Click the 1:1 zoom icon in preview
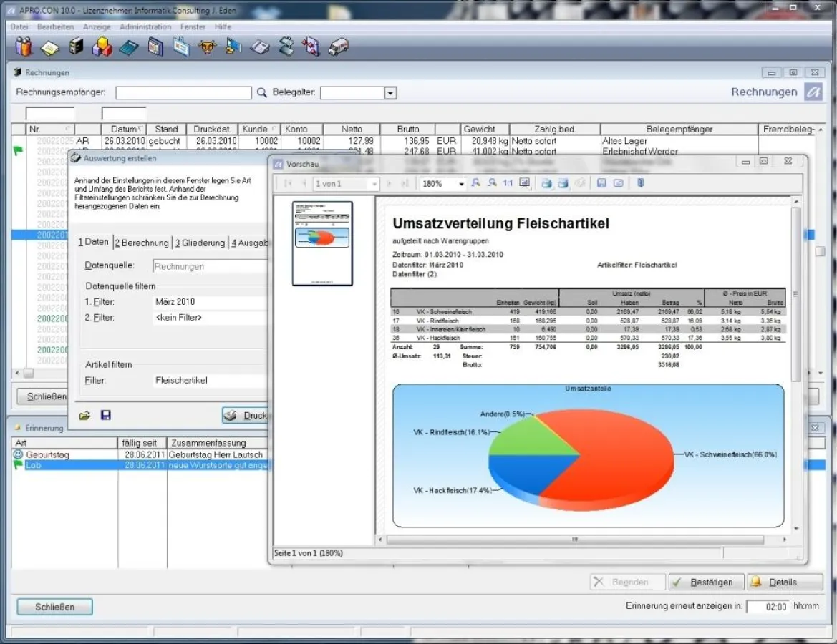Image resolution: width=837 pixels, height=644 pixels. [508, 183]
